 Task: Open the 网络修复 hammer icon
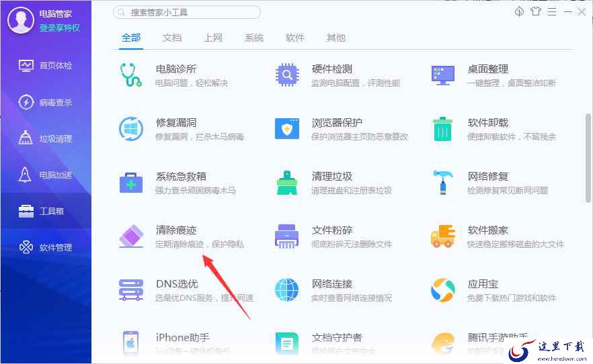443,183
